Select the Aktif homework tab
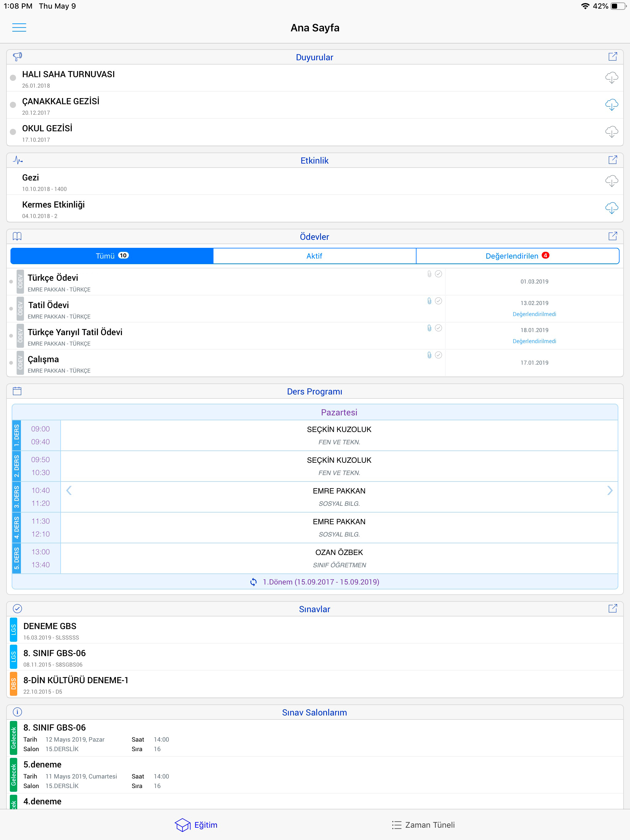The height and width of the screenshot is (840, 630). (314, 256)
